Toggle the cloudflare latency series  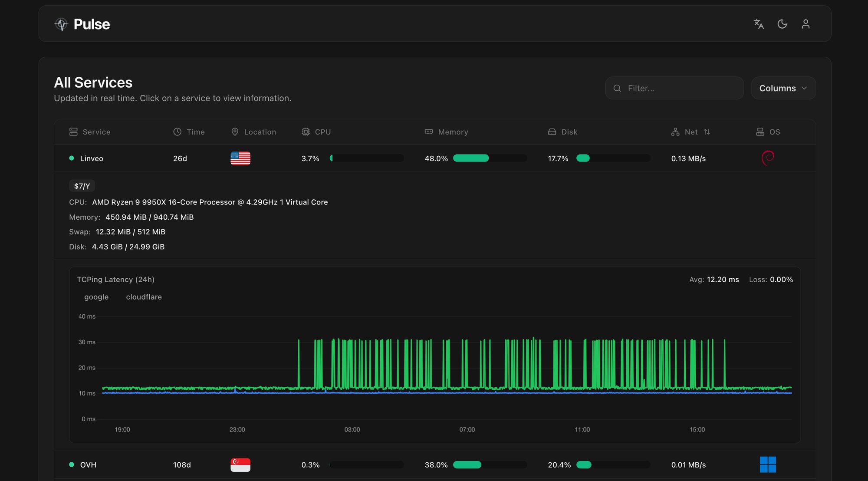(x=144, y=297)
